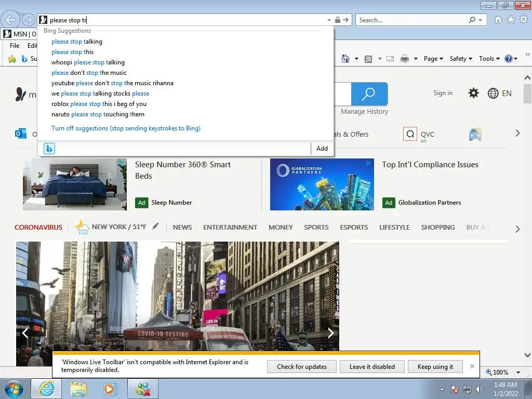Open the Tools menu dropdown
This screenshot has height=399, width=532.
pos(489,59)
